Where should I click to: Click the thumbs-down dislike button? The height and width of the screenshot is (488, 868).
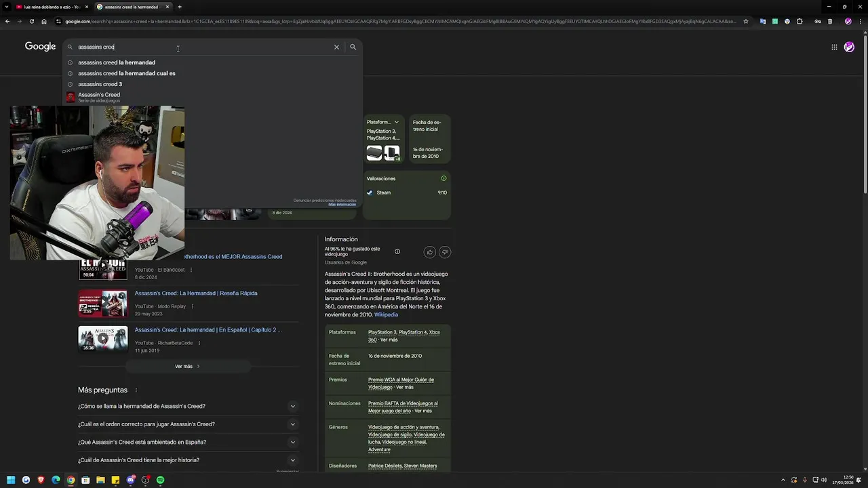coord(445,252)
